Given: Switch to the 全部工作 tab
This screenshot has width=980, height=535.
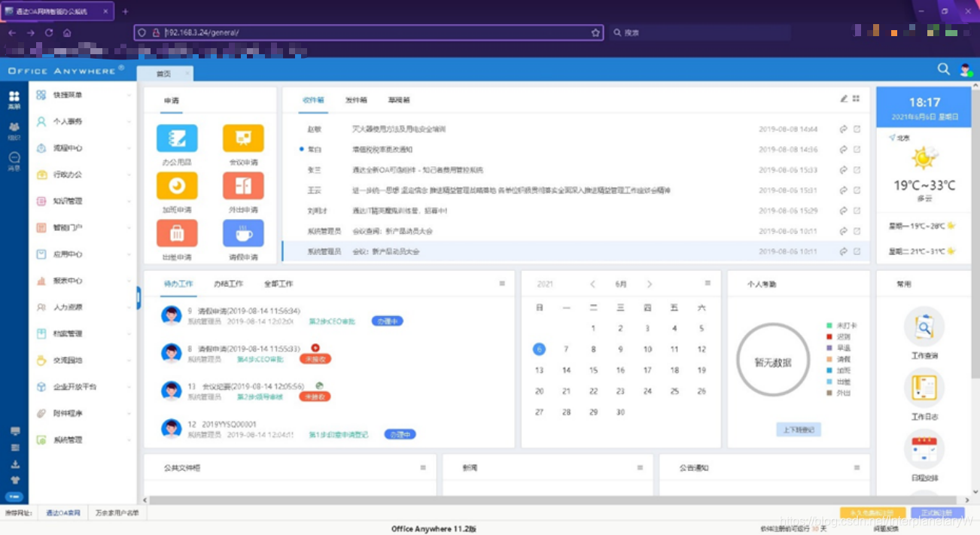Looking at the screenshot, I should tap(278, 284).
